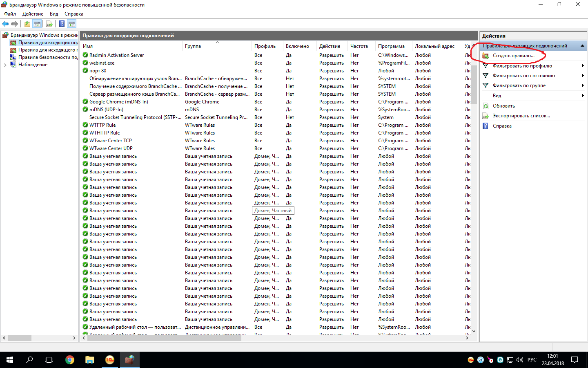The image size is (588, 368).
Task: Select Правила для входящих подключений tree item
Action: pos(47,43)
